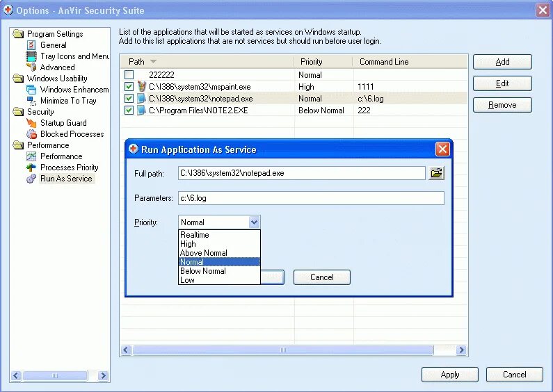
Task: Select Run As Service tree item
Action: (x=66, y=179)
